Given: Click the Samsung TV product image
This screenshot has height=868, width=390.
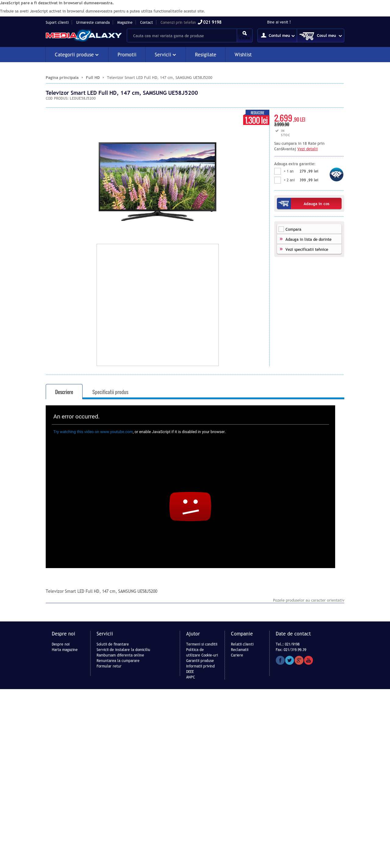Looking at the screenshot, I should click(x=157, y=181).
